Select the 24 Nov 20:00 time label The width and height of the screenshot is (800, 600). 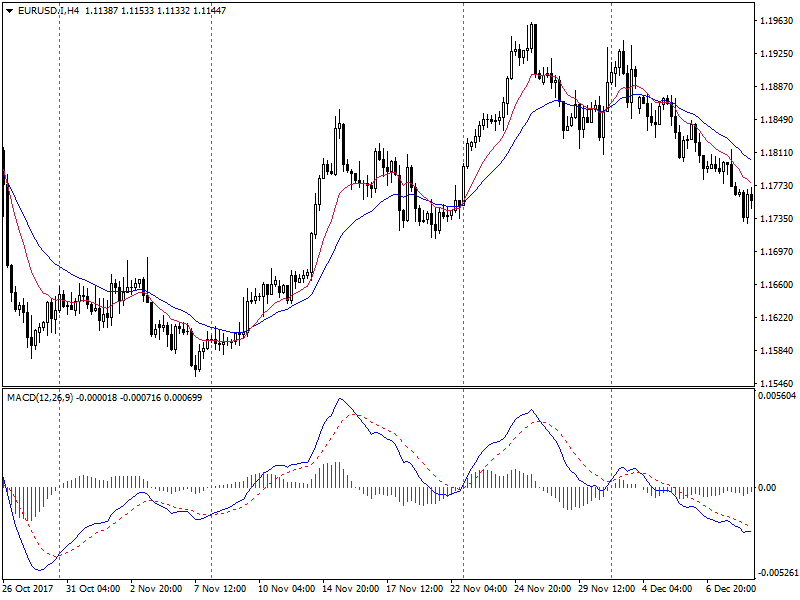pos(542,588)
